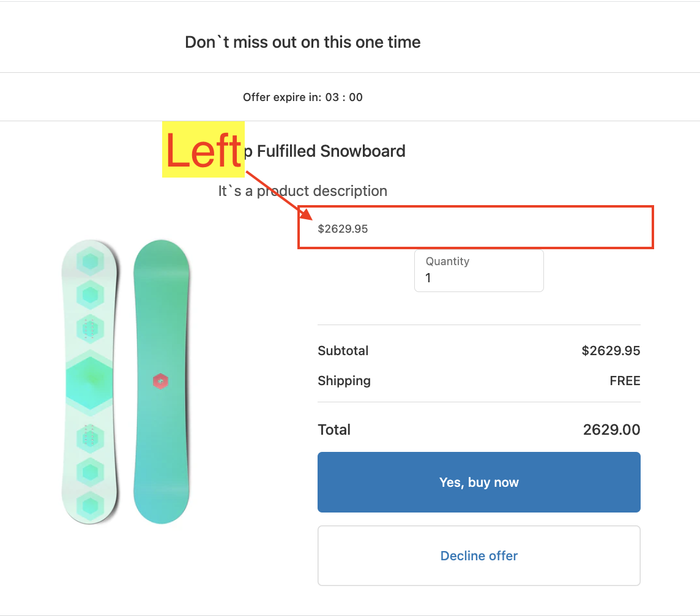Screen dimensions: 700x616
Task: Click the white hexagon-pattern snowboard image
Action: [90, 382]
